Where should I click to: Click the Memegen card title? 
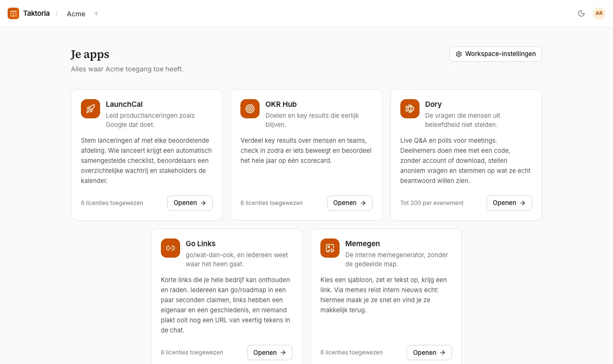363,244
